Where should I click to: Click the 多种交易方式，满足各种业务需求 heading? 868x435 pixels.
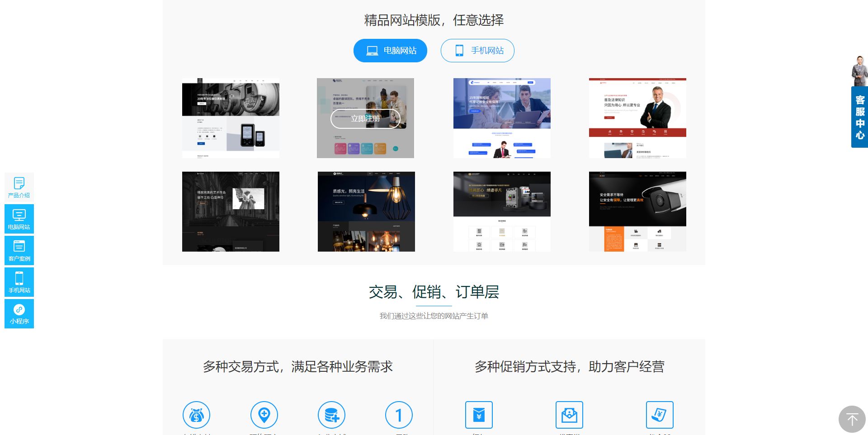298,366
